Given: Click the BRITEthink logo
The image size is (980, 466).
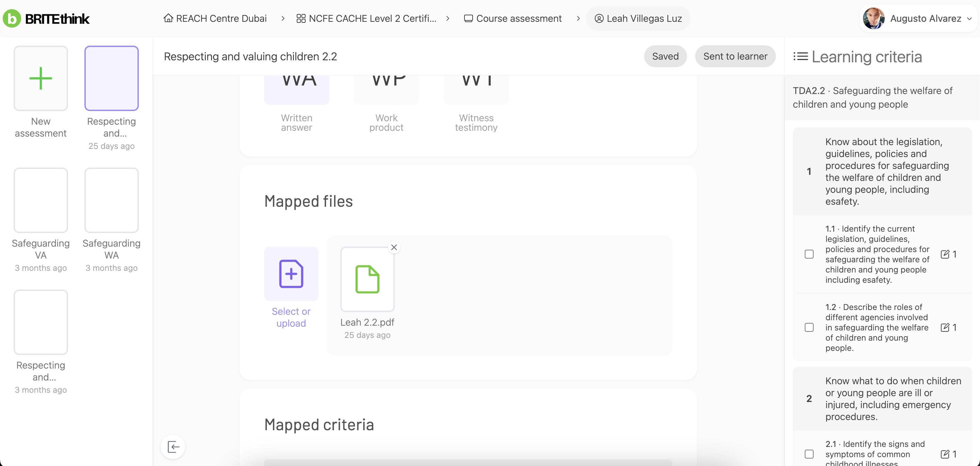Looking at the screenshot, I should click(x=46, y=18).
